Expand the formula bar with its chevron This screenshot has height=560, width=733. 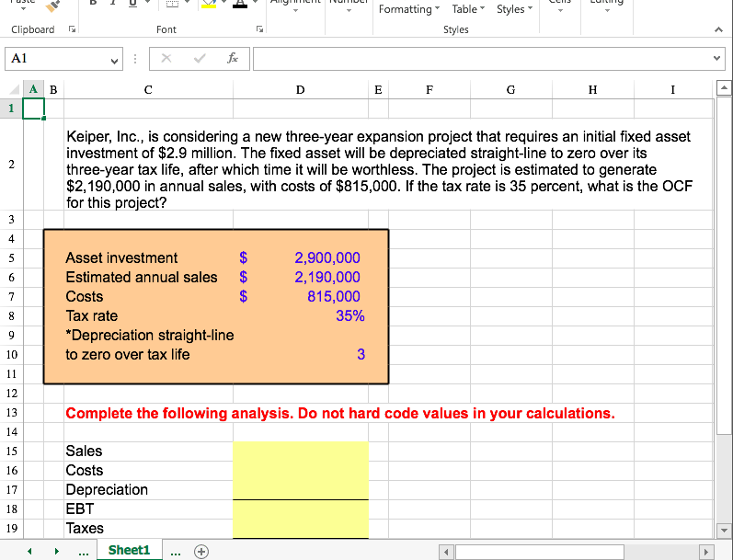716,59
